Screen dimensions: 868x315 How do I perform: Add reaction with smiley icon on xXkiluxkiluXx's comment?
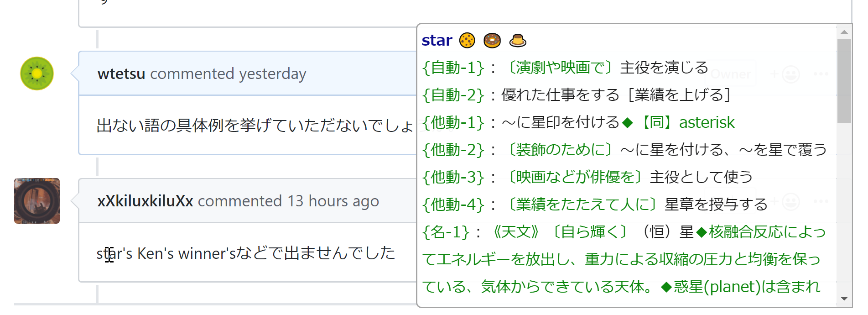(x=791, y=201)
